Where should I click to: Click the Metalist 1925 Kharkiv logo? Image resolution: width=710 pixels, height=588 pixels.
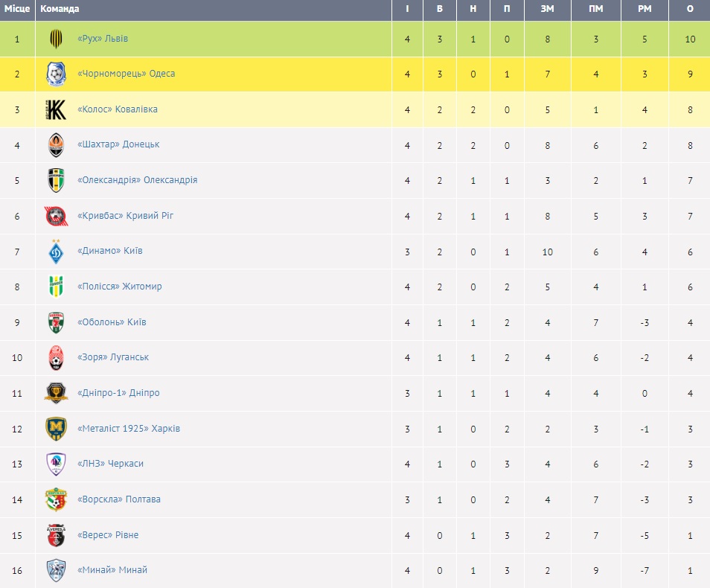click(56, 429)
